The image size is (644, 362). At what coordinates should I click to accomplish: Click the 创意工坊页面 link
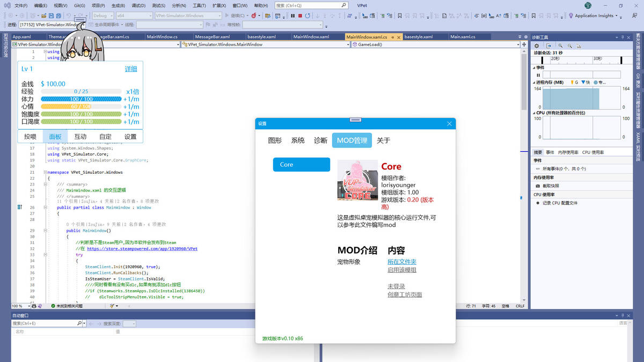coord(405,294)
